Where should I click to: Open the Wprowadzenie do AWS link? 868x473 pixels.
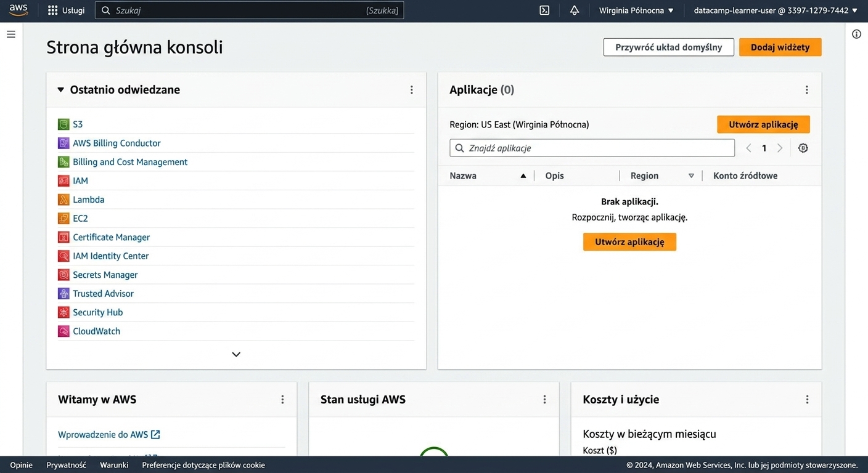pyautogui.click(x=109, y=435)
